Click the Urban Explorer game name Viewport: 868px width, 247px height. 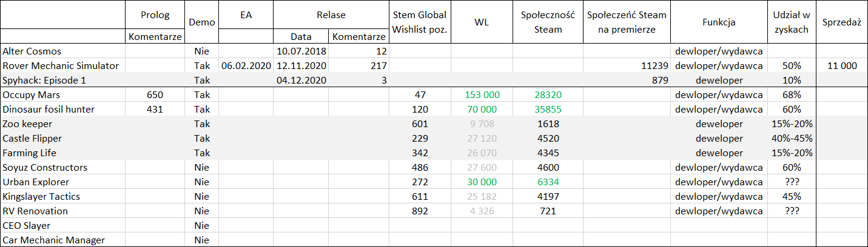(36, 182)
